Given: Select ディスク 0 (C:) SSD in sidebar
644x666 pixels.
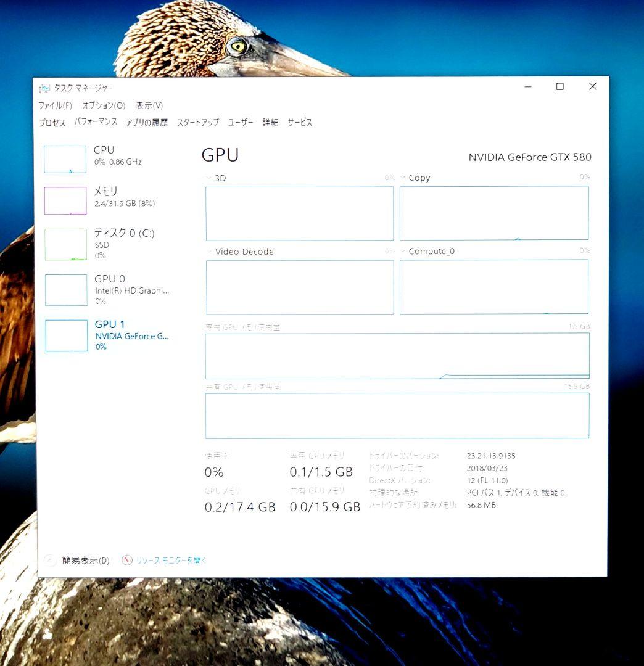Looking at the screenshot, I should 65,244.
